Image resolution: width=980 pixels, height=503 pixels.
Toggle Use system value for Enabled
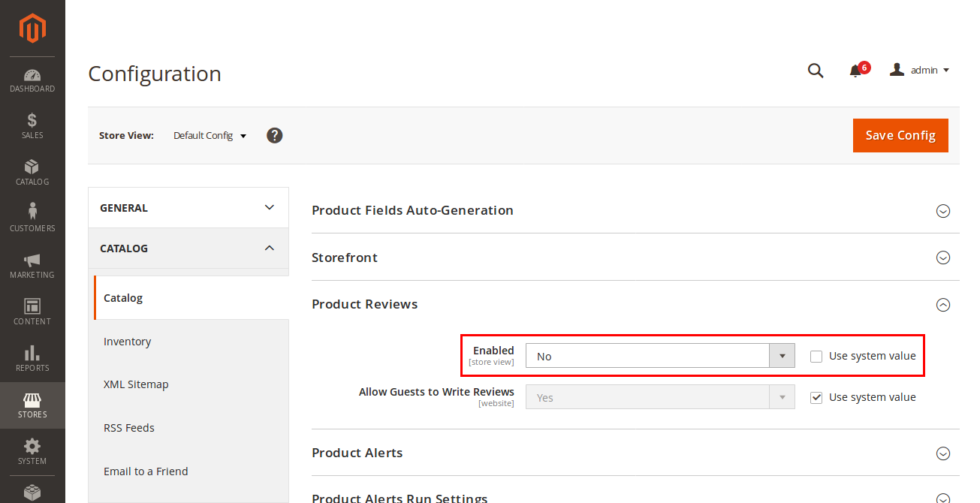(816, 357)
